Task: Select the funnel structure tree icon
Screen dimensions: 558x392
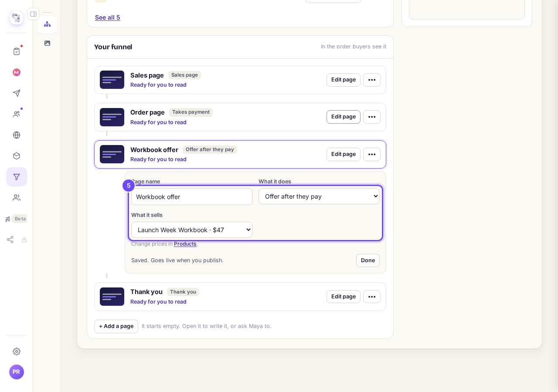Action: tap(47, 24)
